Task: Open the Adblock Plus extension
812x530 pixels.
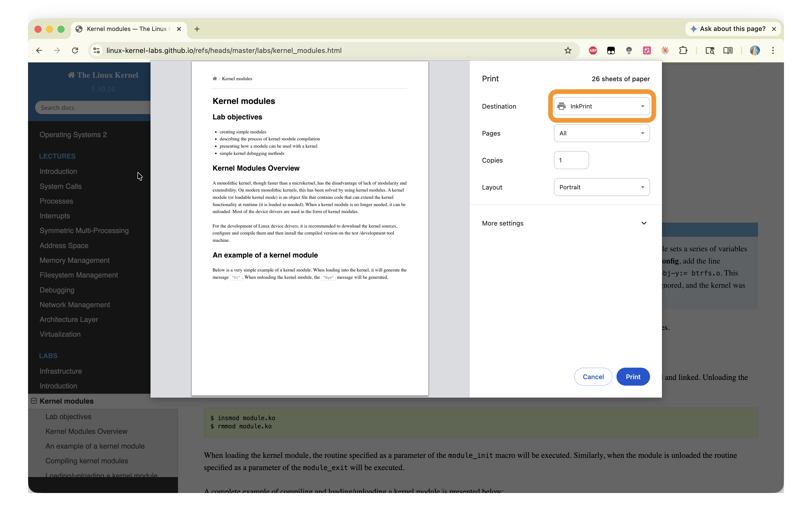Action: click(x=593, y=50)
